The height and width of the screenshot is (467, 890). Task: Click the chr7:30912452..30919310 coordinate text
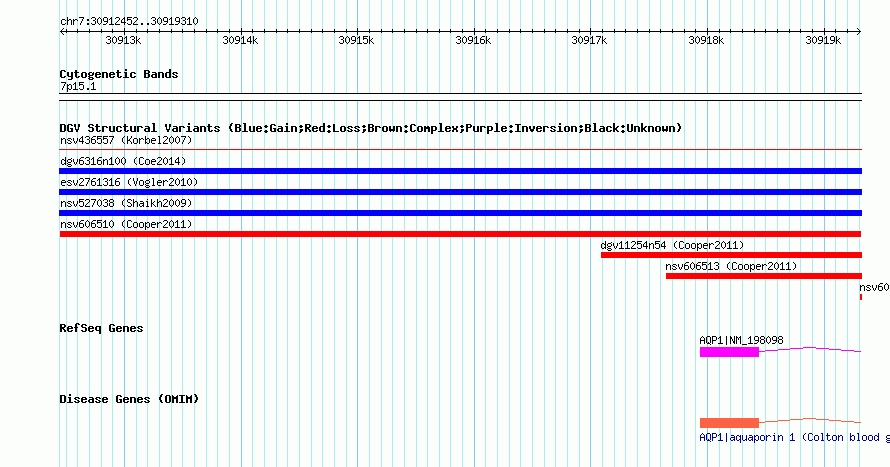[x=129, y=21]
